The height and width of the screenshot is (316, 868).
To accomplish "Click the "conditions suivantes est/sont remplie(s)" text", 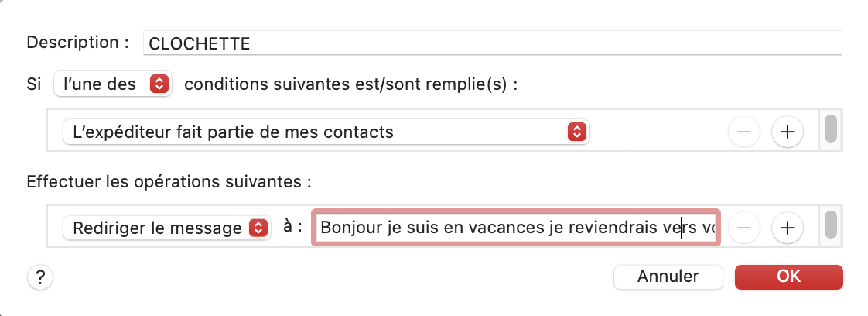I will click(350, 84).
